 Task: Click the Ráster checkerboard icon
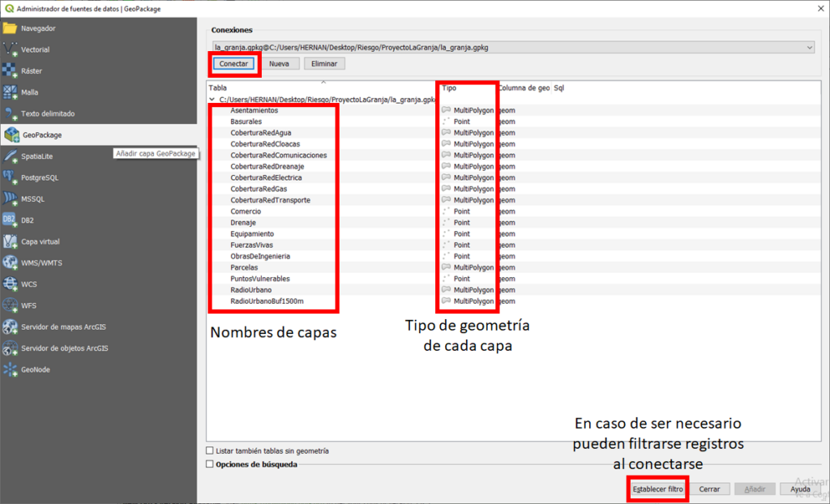[10, 70]
